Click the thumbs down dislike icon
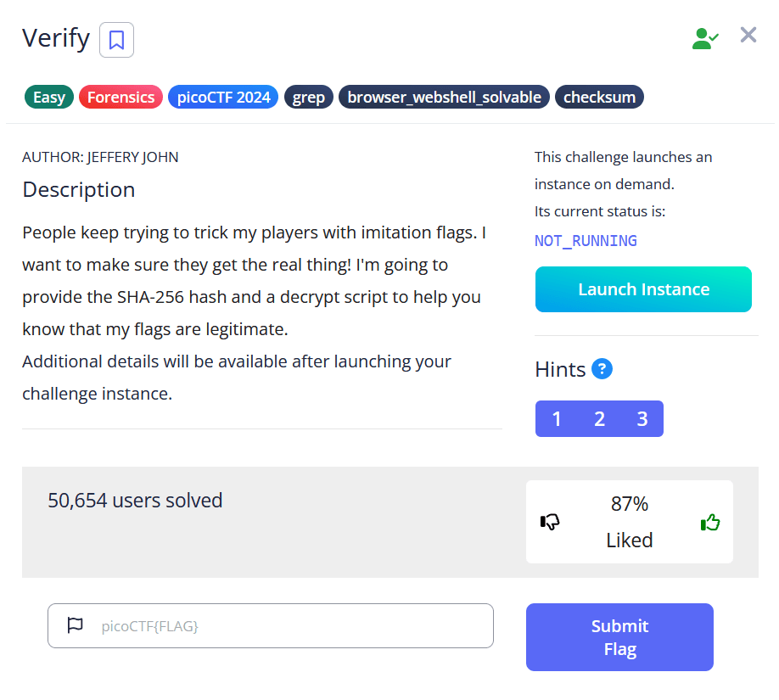Screen dimensions: 779x700 (550, 522)
